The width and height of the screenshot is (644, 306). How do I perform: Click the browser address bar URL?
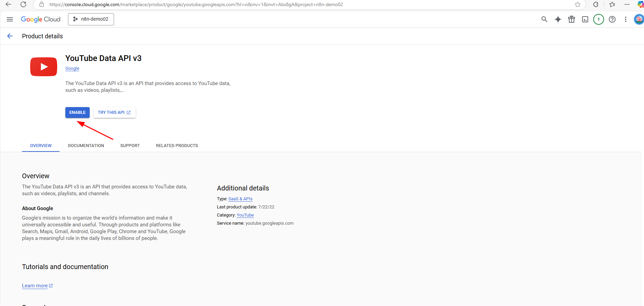(196, 4)
